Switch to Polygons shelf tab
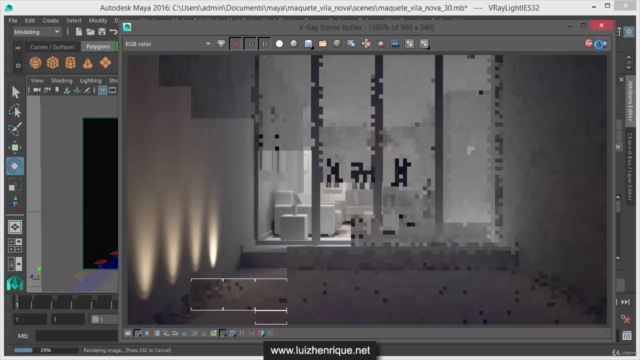The image size is (640, 360). (x=98, y=47)
